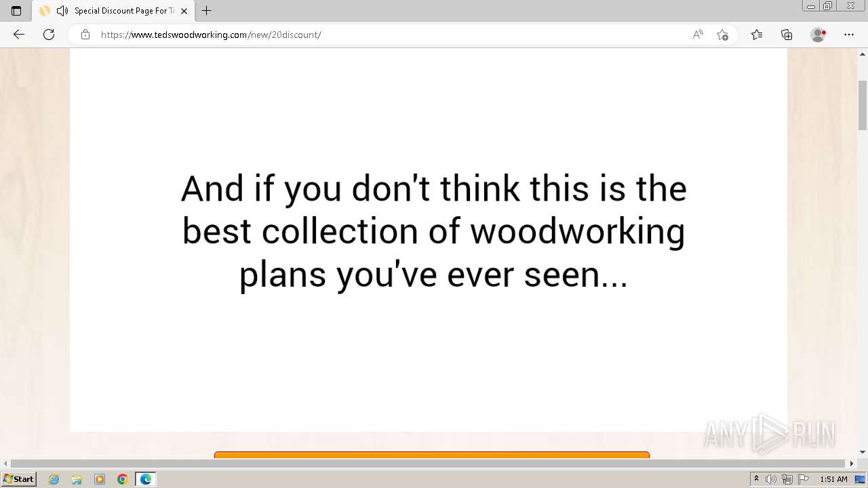Minimize the browser window
The height and width of the screenshot is (488, 868).
tap(810, 6)
